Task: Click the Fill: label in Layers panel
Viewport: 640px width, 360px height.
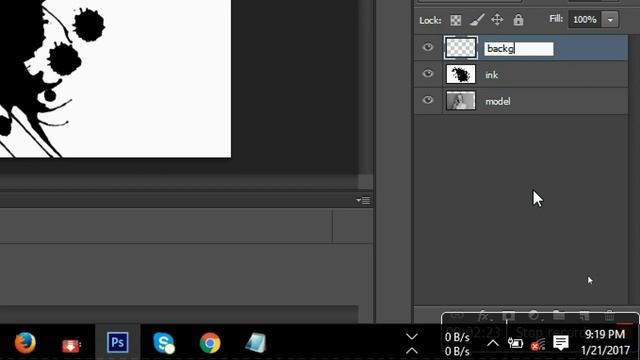Action: point(556,19)
